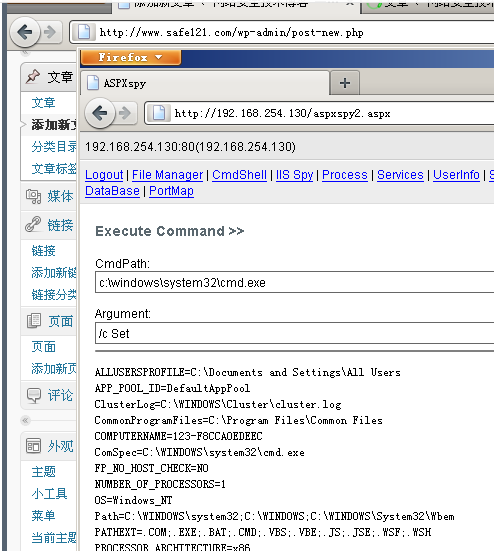
Task: Click the NUMBER_OF_PROCESSORS=1 line
Action: pos(160,484)
